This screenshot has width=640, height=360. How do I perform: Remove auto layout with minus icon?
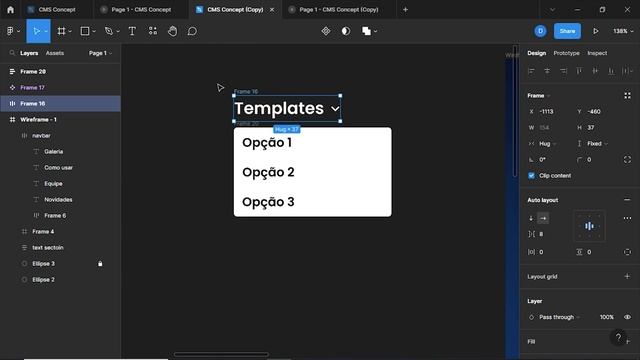tap(627, 200)
